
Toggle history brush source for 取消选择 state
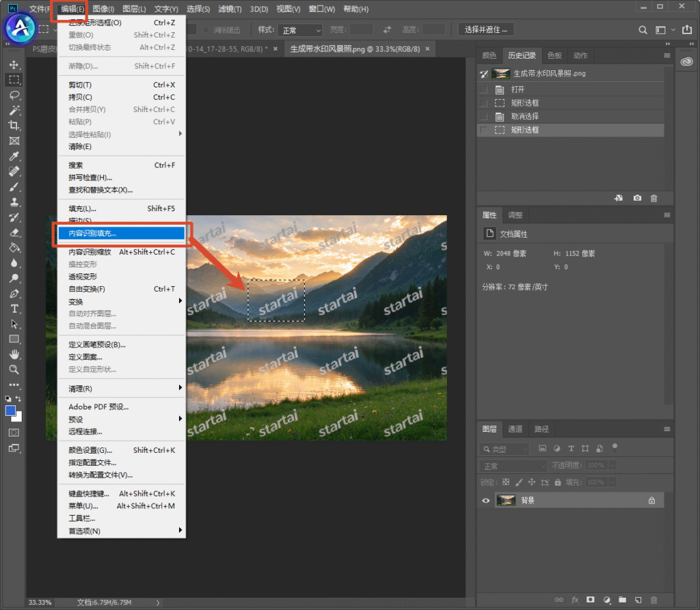(483, 116)
